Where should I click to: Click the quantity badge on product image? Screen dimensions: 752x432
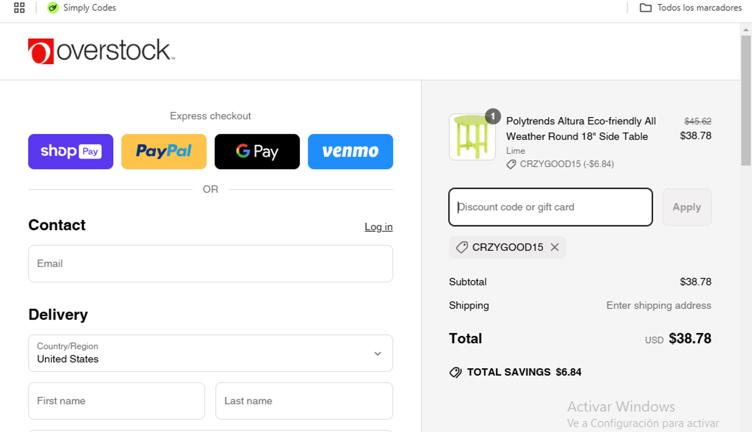pos(493,116)
